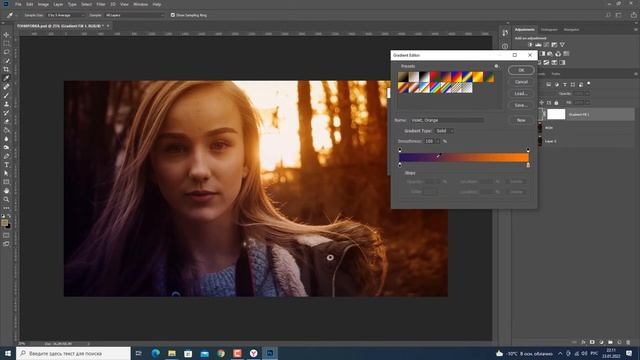Toggle Show Sampling Ring checkbox
640x360 pixels.
coord(173,15)
